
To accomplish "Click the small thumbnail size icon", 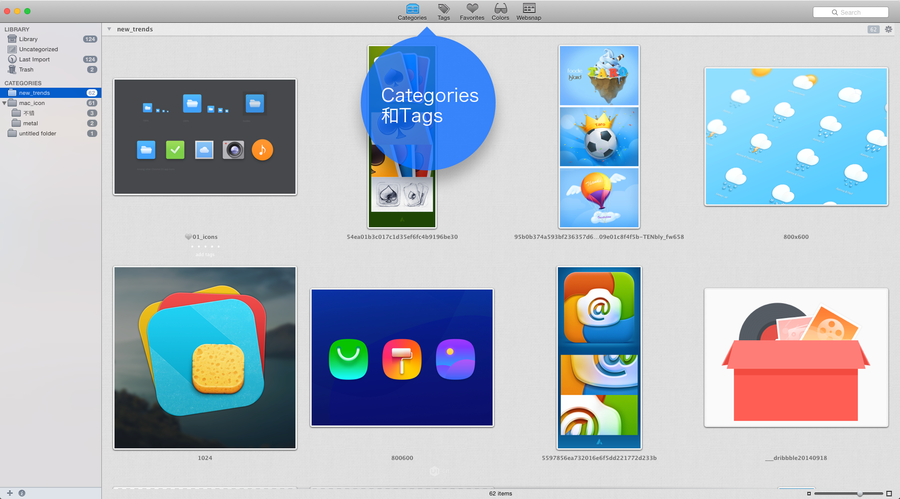I will click(809, 493).
